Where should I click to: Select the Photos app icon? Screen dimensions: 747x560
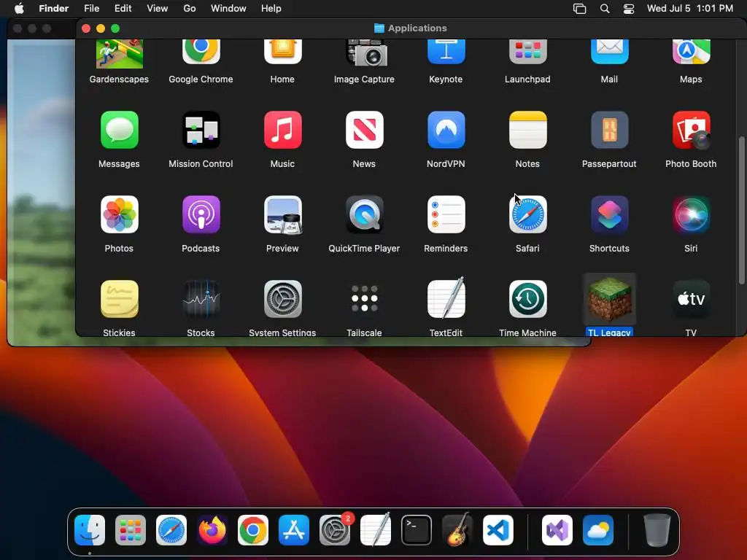tap(119, 214)
